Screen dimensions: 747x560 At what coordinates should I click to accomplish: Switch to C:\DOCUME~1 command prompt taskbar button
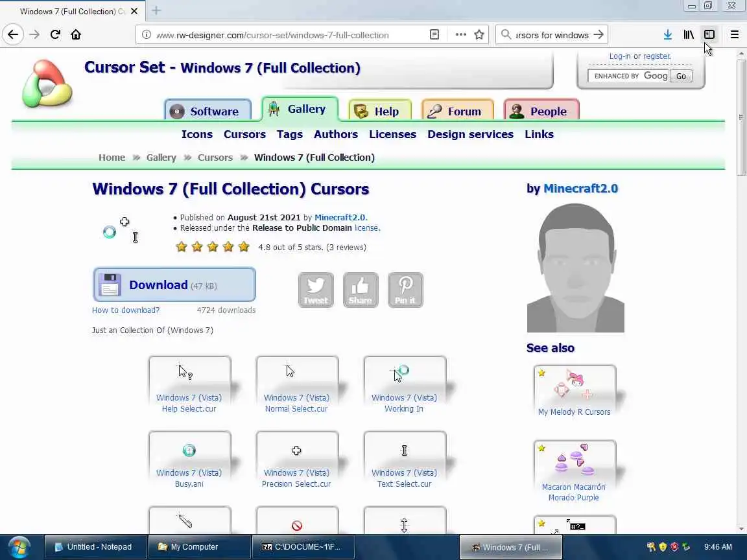click(303, 547)
